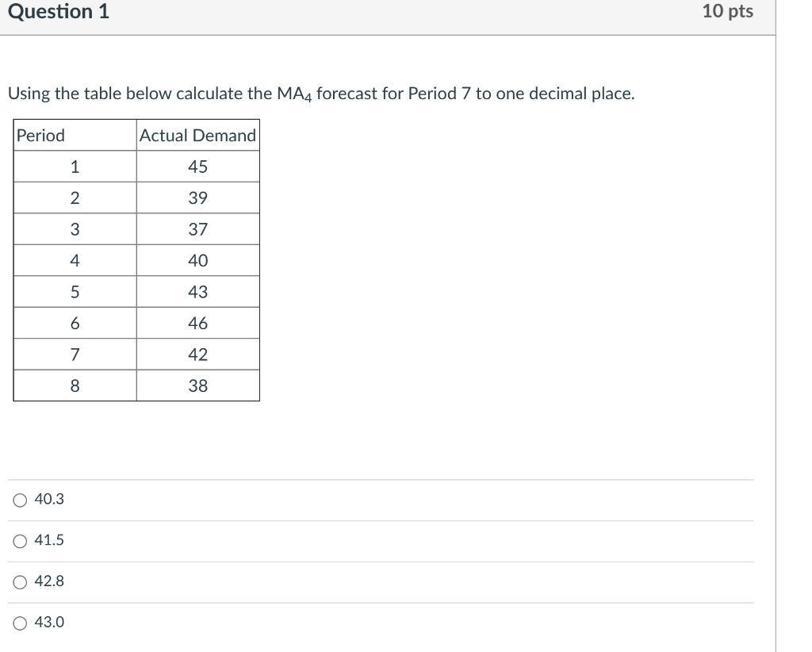Click the demand value 46 for Period 6
Screen dimensions: 812x652
[197, 323]
